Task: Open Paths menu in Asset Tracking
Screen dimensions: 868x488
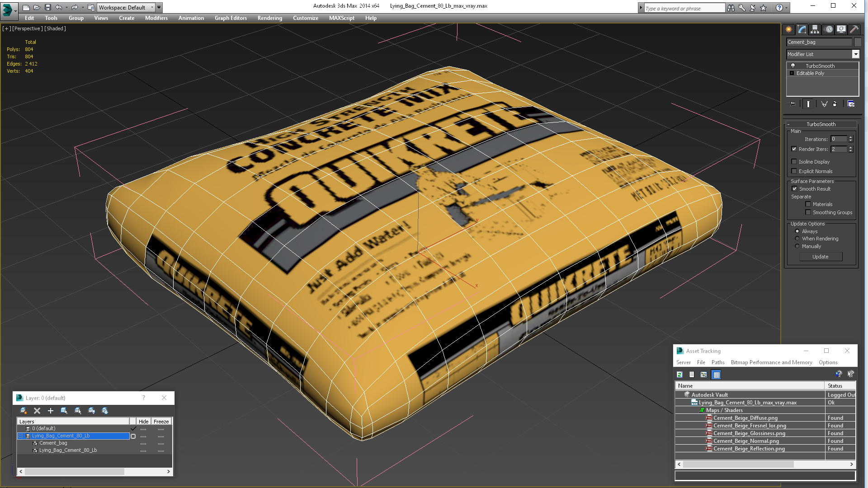Action: pos(718,362)
